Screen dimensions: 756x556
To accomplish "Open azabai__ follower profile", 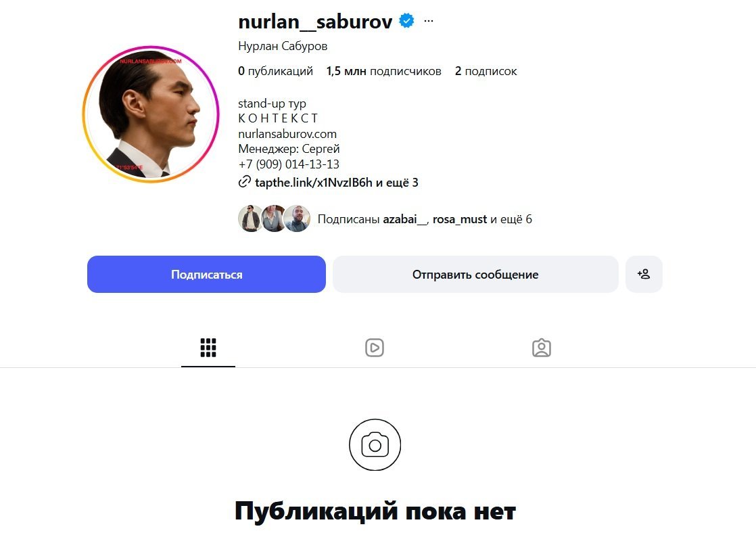I will pos(405,219).
